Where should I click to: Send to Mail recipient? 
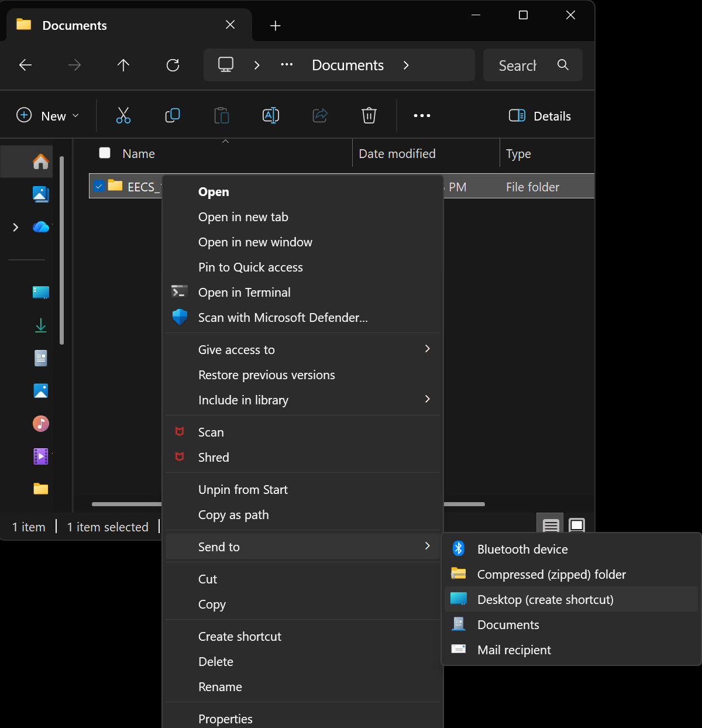point(572,650)
